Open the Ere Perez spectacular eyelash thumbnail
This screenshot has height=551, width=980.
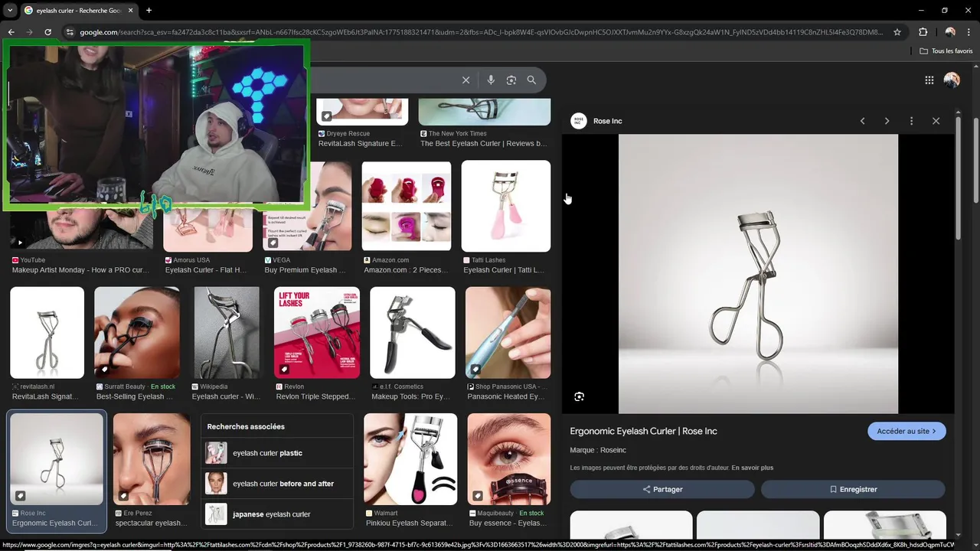(152, 459)
